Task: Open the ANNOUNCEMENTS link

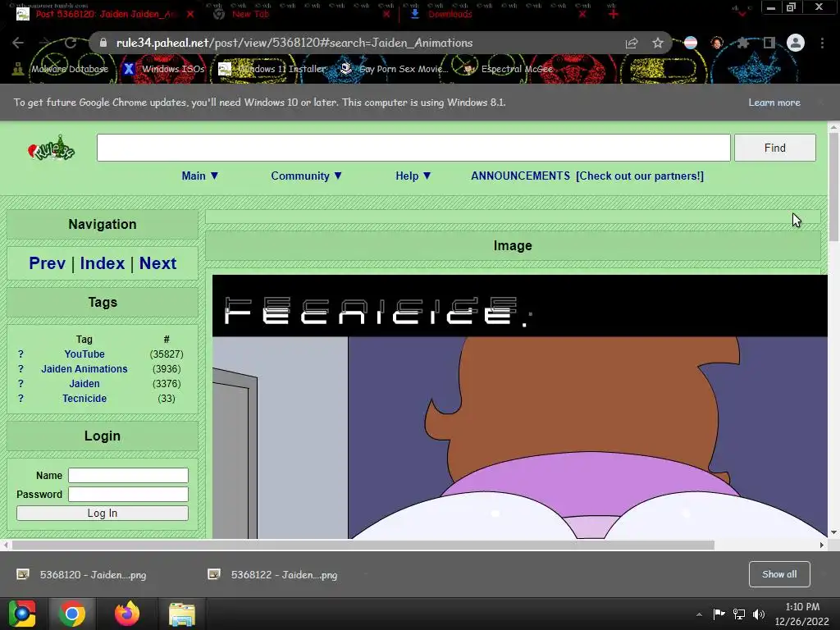Action: (520, 176)
